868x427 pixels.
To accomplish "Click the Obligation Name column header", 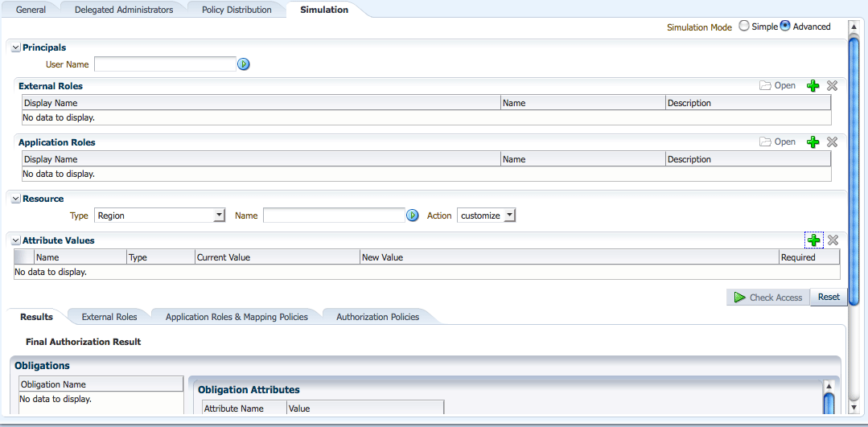I will click(101, 384).
